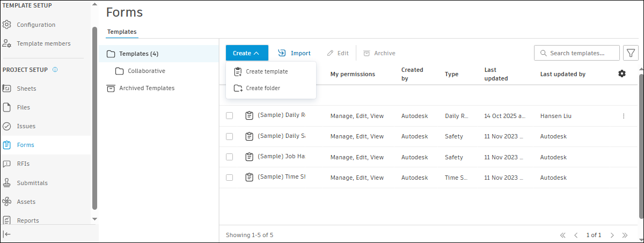Open the Issues module in sidebar

pyautogui.click(x=26, y=126)
